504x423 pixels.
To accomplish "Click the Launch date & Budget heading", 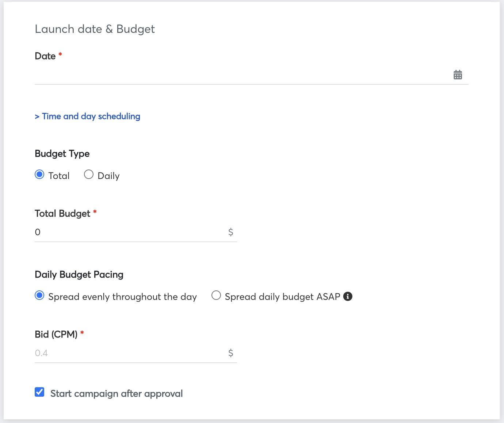I will point(95,29).
